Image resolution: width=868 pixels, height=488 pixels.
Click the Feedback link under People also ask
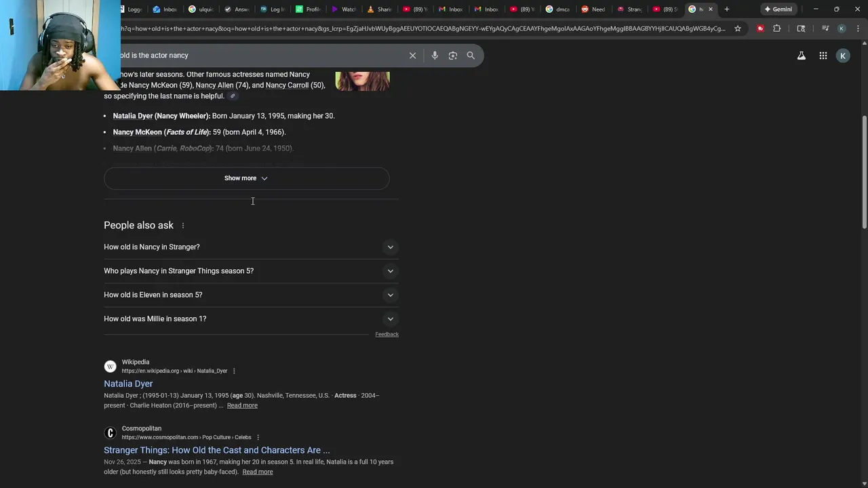[x=387, y=334]
